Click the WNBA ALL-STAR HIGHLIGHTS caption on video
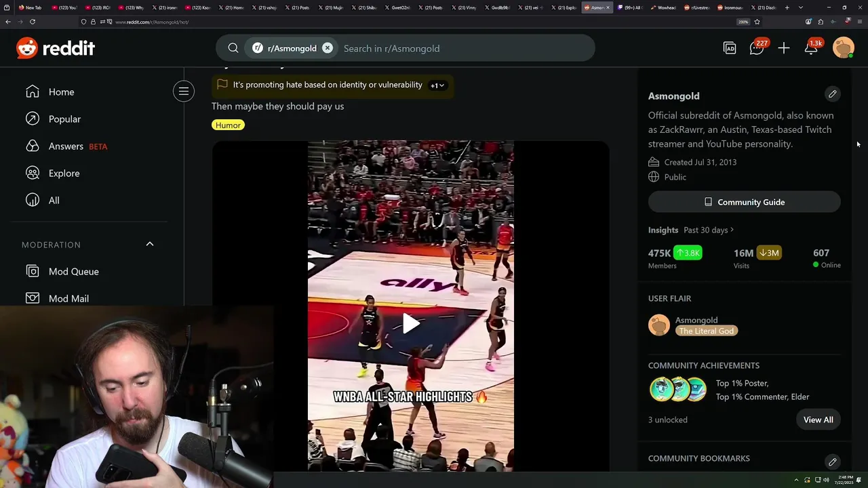 410,396
